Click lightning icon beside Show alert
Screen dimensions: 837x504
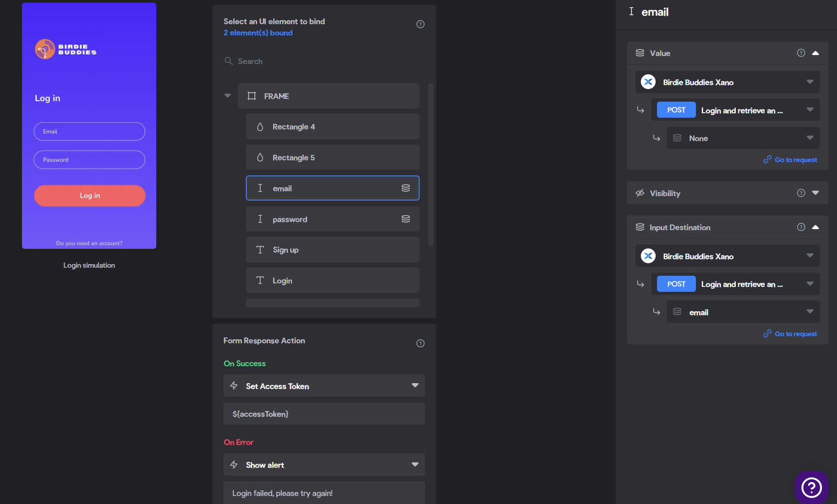[234, 465]
